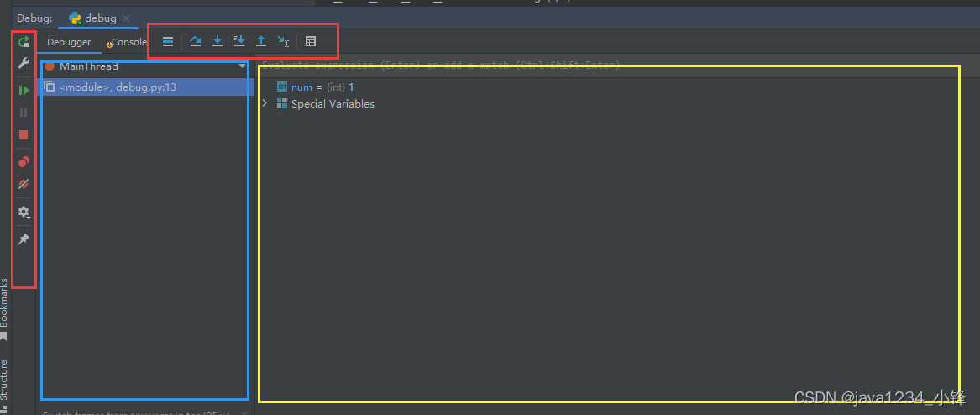Click the Step Into icon
The image size is (980, 415).
217,42
